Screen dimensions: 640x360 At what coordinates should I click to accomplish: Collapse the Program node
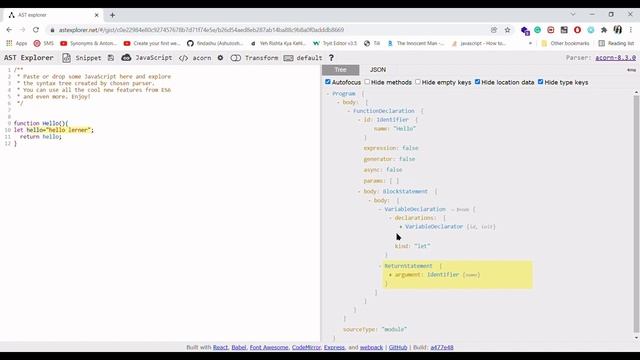pos(328,94)
